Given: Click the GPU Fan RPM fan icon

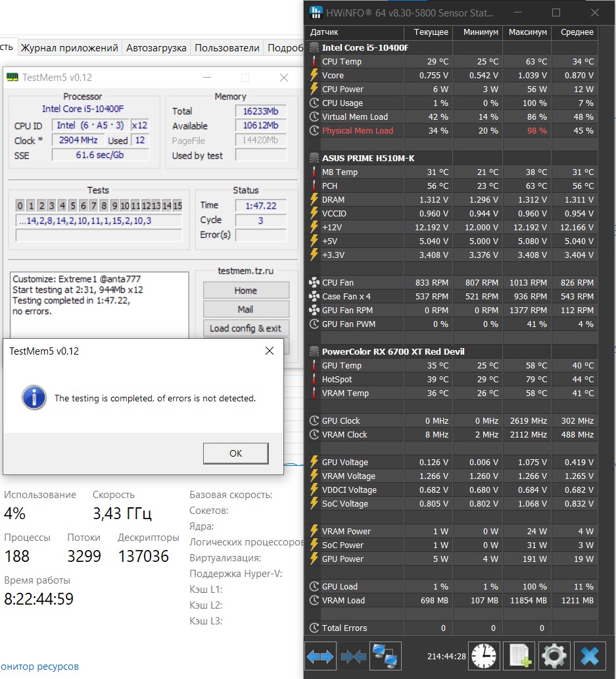Looking at the screenshot, I should click(x=314, y=311).
